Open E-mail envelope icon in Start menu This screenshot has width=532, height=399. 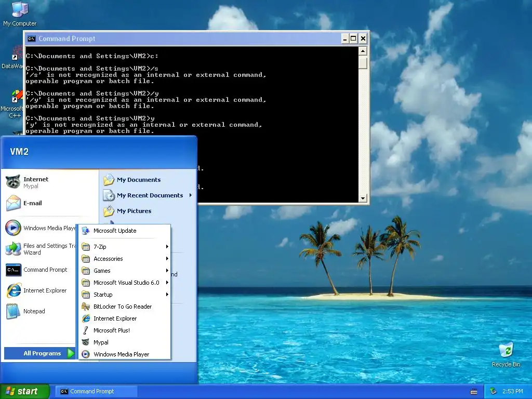click(13, 203)
